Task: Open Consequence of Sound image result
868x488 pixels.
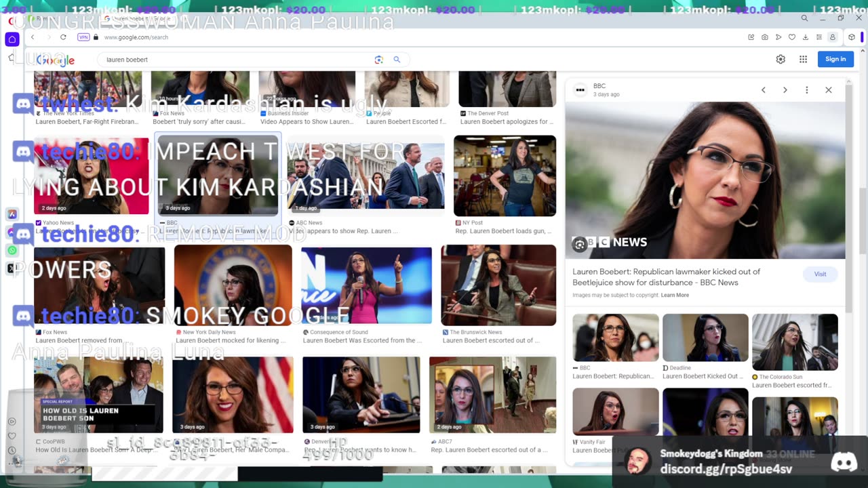Action: [366, 285]
